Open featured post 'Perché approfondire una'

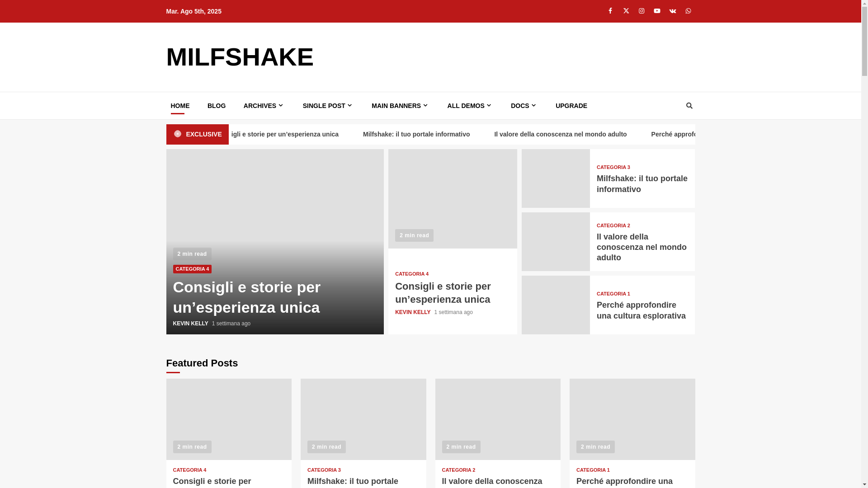pyautogui.click(x=624, y=482)
